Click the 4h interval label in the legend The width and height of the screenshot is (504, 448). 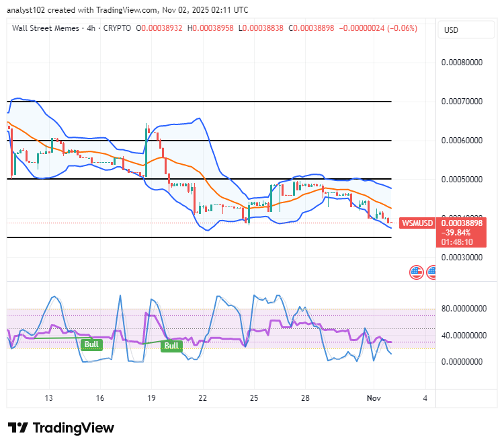[91, 28]
